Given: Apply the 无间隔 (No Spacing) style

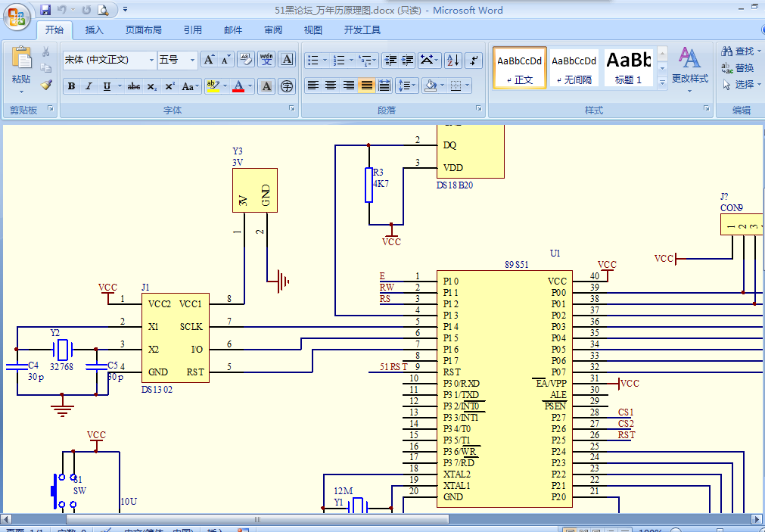Looking at the screenshot, I should pyautogui.click(x=574, y=68).
